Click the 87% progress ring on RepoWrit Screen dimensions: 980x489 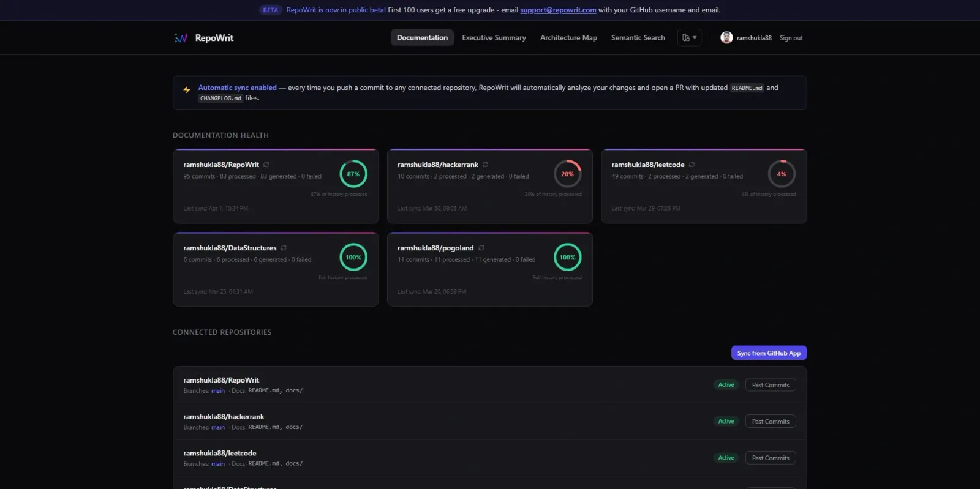353,174
